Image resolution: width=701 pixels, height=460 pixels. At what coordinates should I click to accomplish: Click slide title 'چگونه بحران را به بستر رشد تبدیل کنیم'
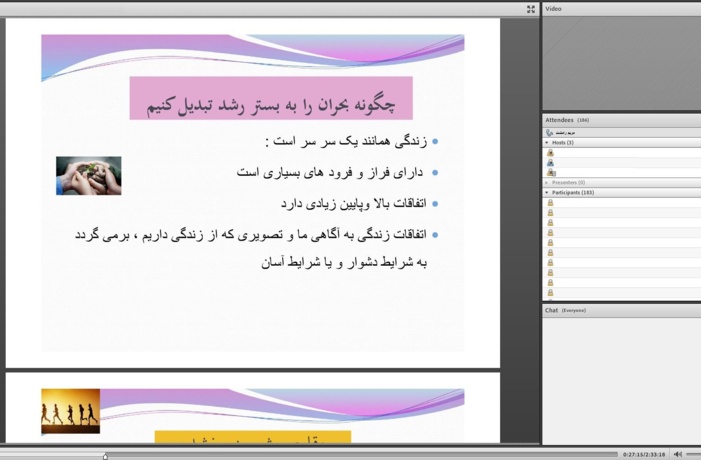coord(271,105)
